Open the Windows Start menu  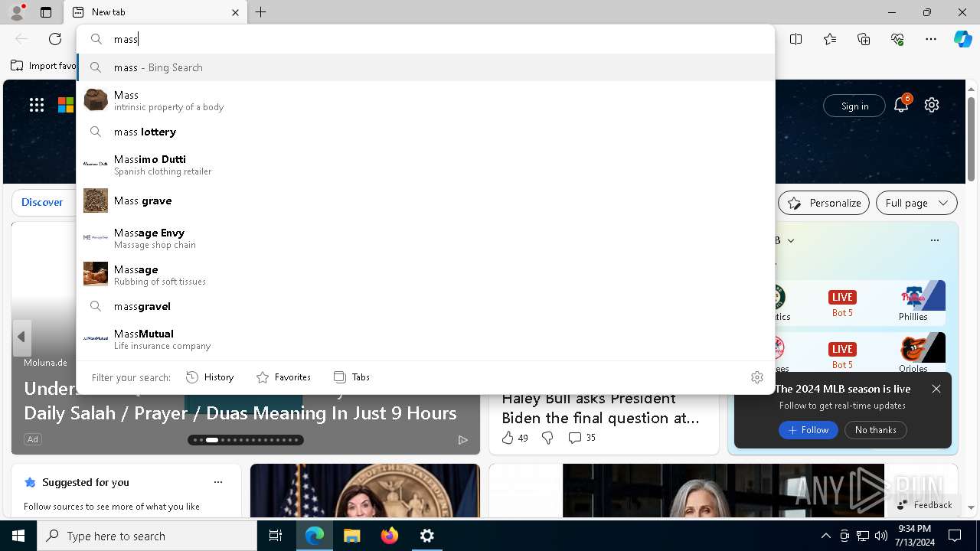pyautogui.click(x=18, y=536)
